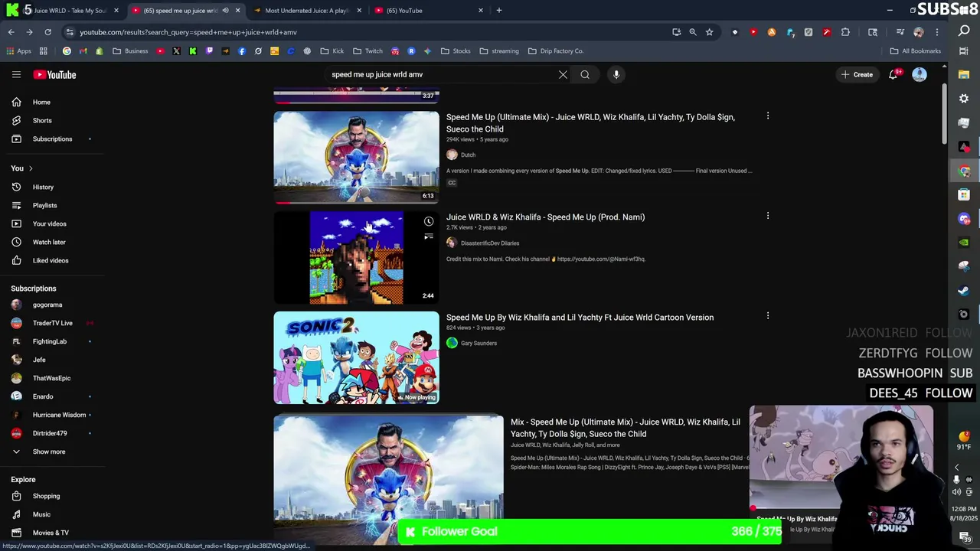
Task: Open the Kick bookmarks folder
Action: tap(332, 51)
